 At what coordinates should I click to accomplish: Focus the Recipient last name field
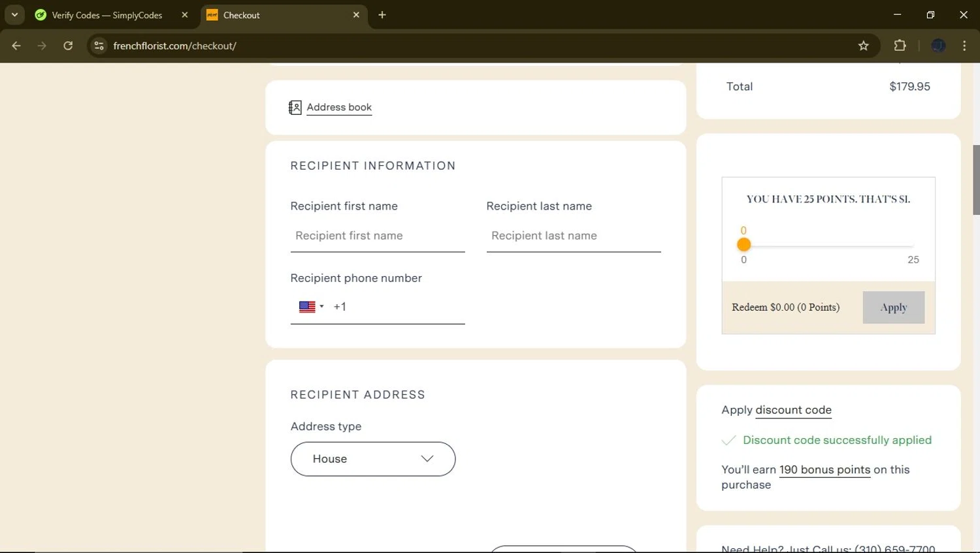pos(574,236)
